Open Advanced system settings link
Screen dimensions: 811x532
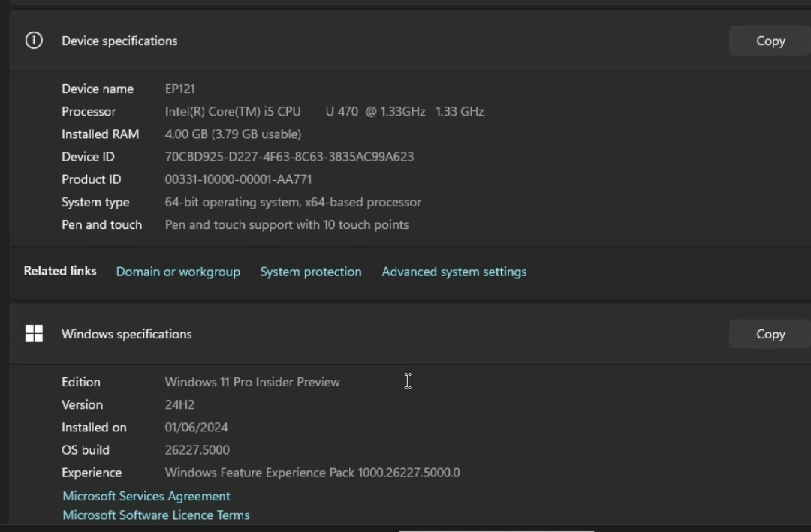pyautogui.click(x=454, y=272)
